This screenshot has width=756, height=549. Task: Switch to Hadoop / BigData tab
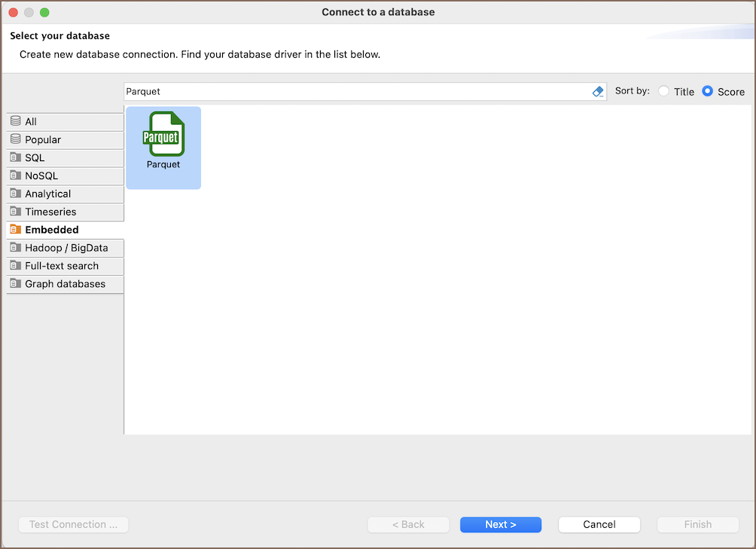pos(66,248)
